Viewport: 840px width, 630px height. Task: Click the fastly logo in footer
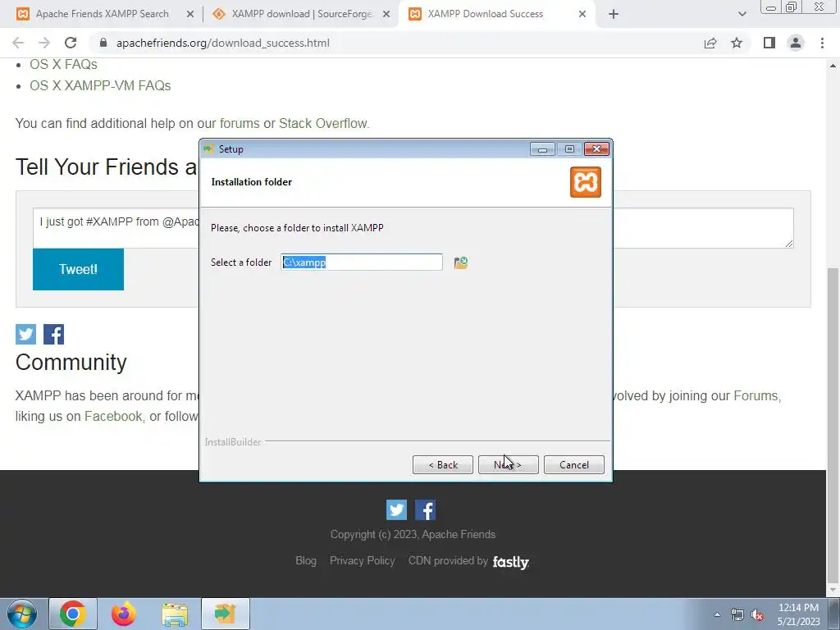click(x=510, y=561)
